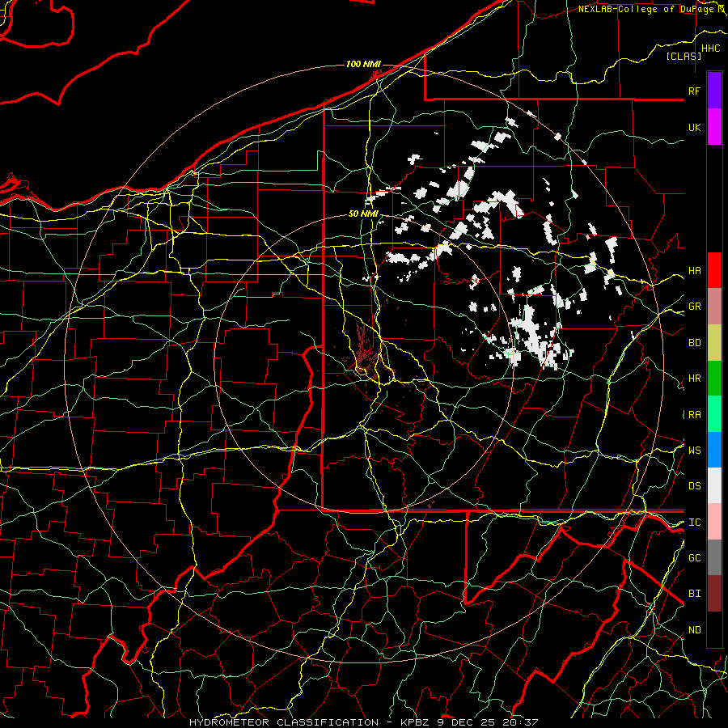
Task: Click the purple RF legend color swatch
Action: click(x=714, y=91)
